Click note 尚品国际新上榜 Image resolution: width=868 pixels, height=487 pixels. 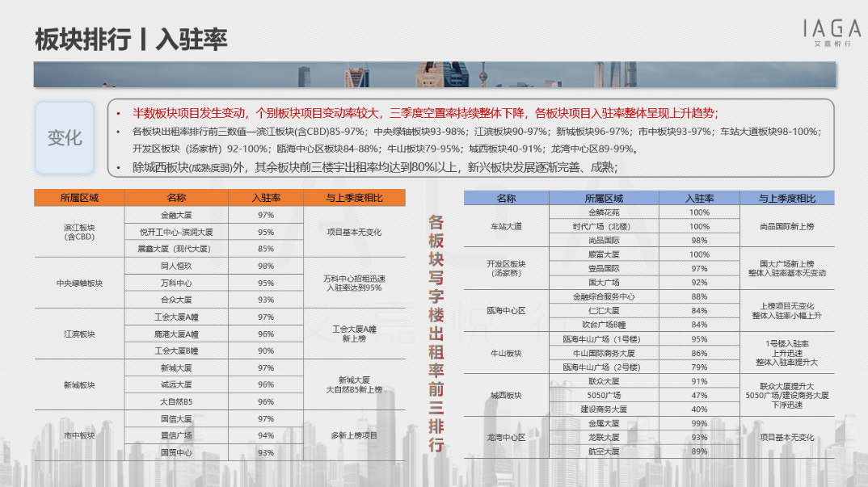tap(786, 226)
